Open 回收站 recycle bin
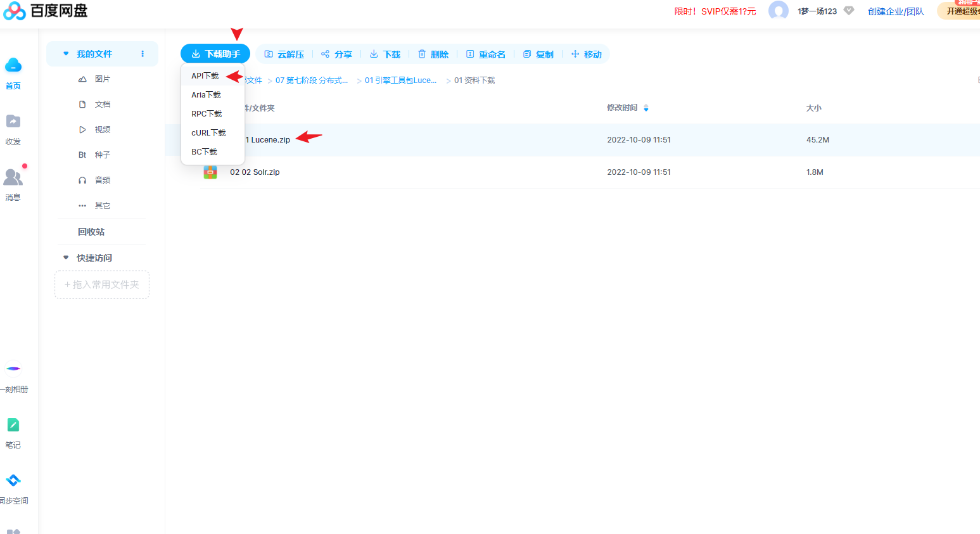980x534 pixels. [x=91, y=232]
